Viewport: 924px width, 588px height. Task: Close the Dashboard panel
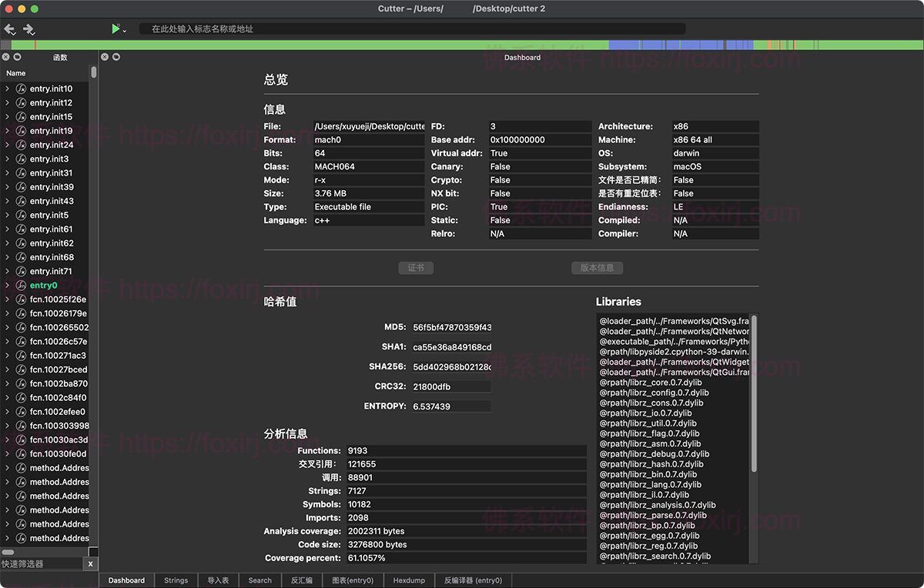(105, 57)
